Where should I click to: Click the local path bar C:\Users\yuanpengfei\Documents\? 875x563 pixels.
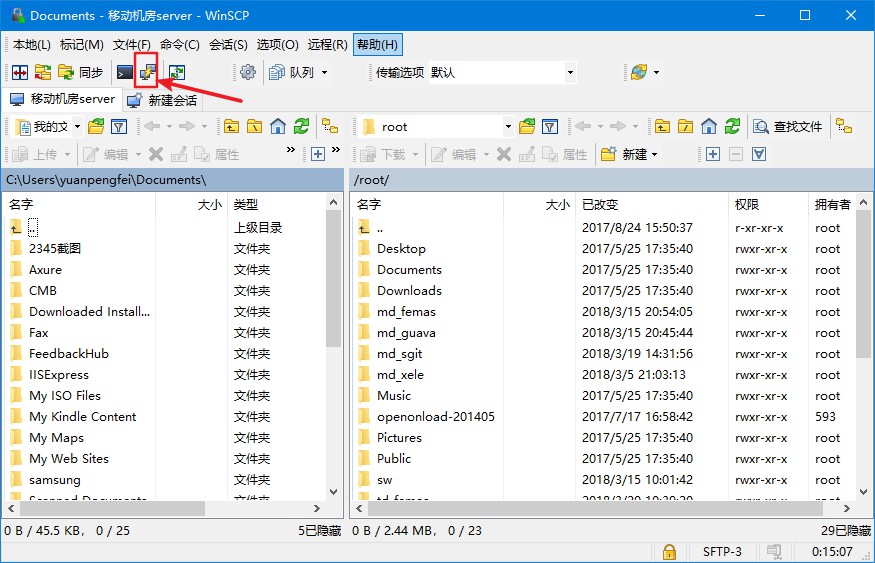(x=172, y=180)
